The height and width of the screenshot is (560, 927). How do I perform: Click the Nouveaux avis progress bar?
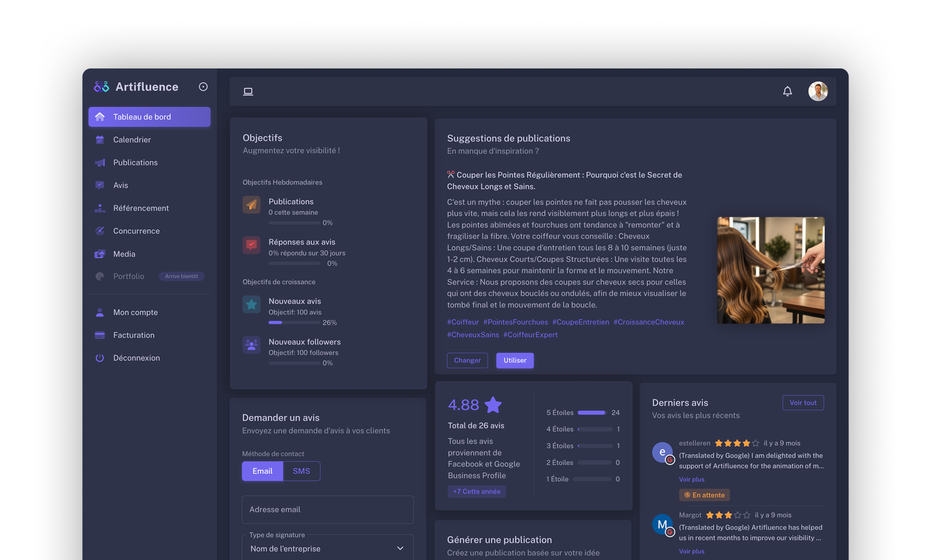[294, 322]
